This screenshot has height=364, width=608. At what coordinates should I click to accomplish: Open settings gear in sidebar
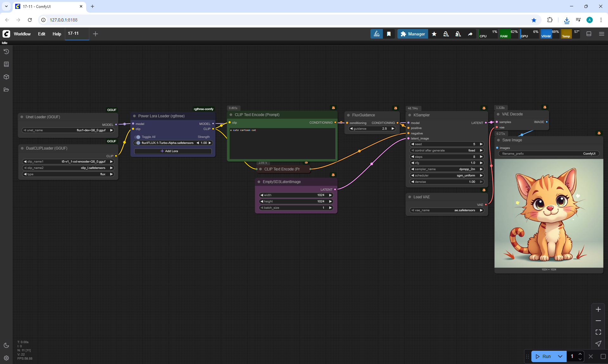6,358
